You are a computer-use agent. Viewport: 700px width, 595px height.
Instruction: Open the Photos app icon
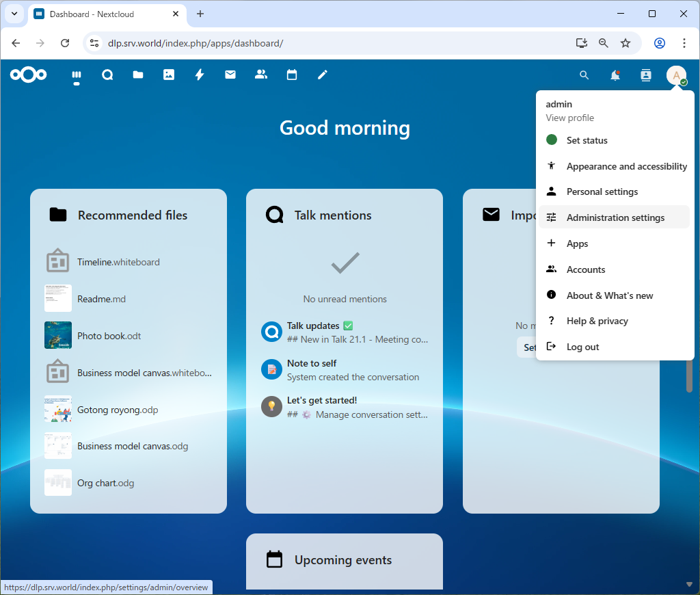[169, 75]
